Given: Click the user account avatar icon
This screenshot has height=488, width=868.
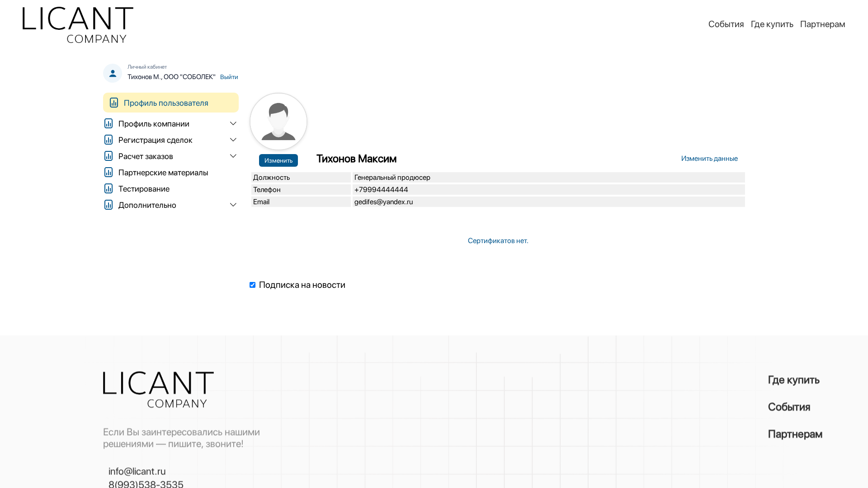Looking at the screenshot, I should [113, 73].
